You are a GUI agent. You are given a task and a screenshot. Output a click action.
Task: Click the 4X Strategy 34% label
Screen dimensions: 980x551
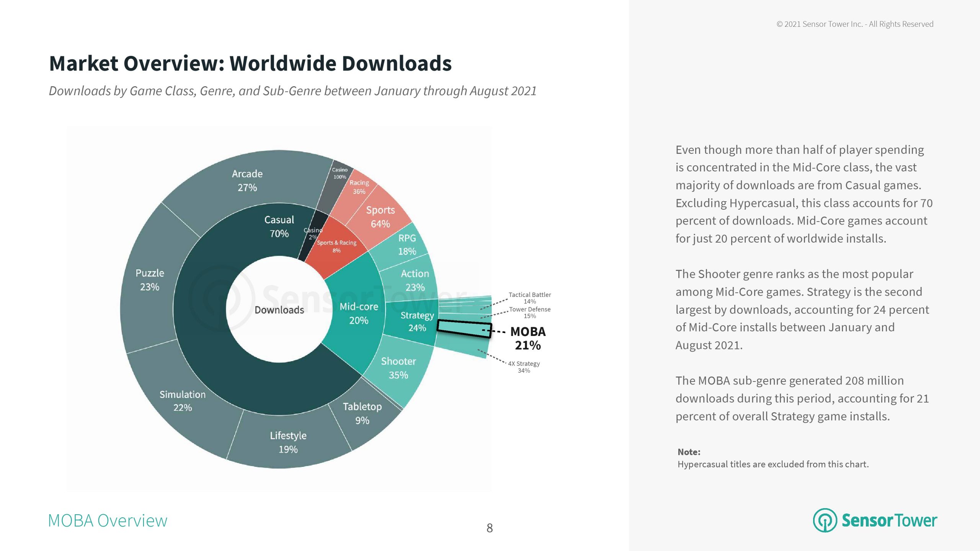[524, 367]
